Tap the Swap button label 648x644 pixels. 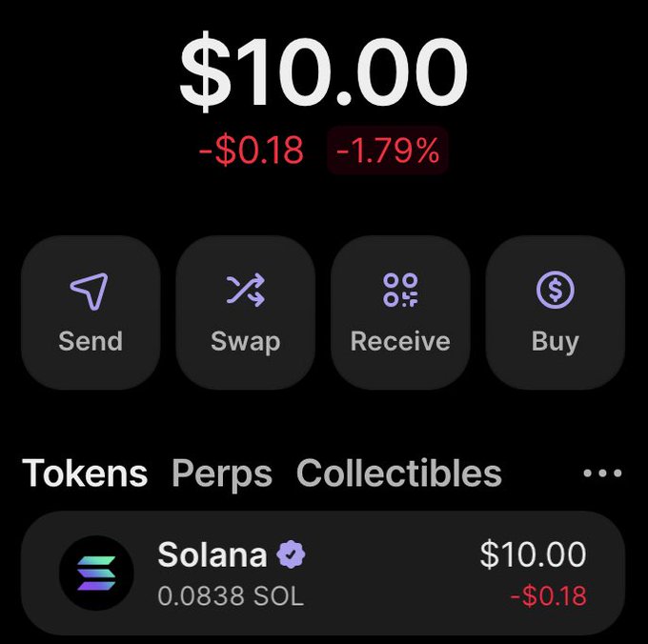tap(246, 342)
